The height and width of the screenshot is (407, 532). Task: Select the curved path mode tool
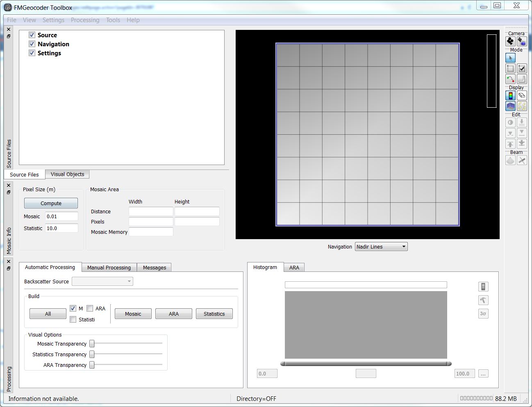510,79
